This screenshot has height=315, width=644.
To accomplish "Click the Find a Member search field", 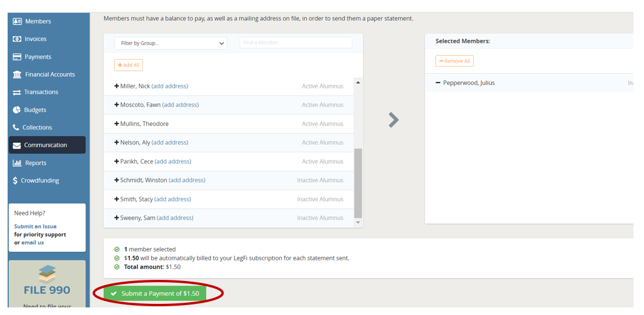I will click(295, 43).
